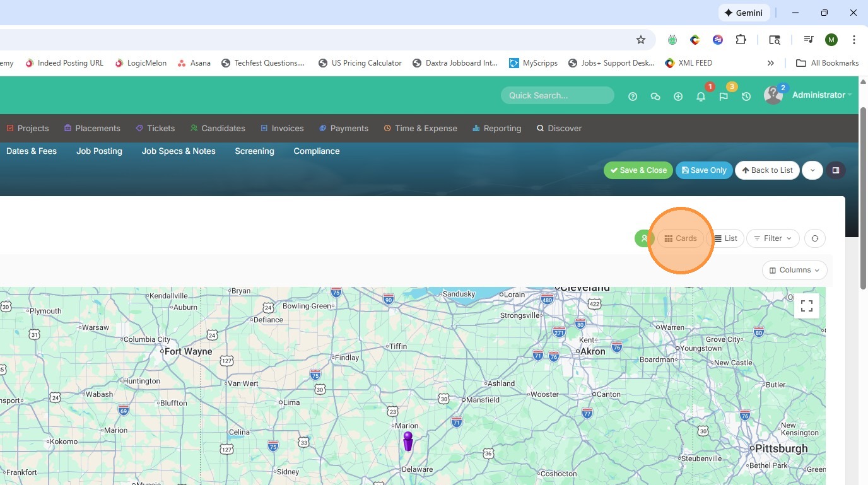The height and width of the screenshot is (485, 868).
Task: Open the Indeed Posting URL bookmark
Action: pos(64,63)
